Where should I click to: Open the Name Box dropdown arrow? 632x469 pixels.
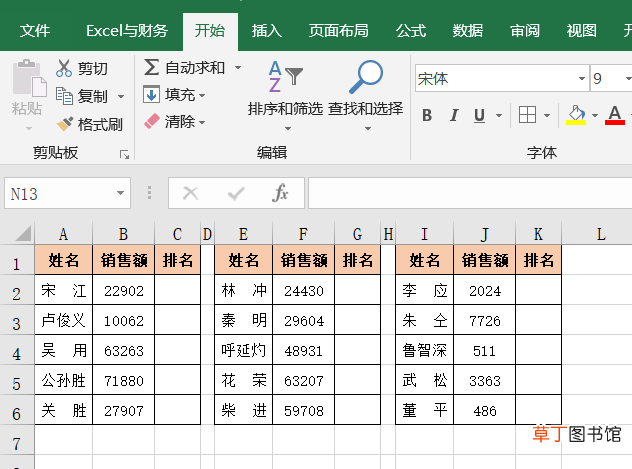(120, 193)
